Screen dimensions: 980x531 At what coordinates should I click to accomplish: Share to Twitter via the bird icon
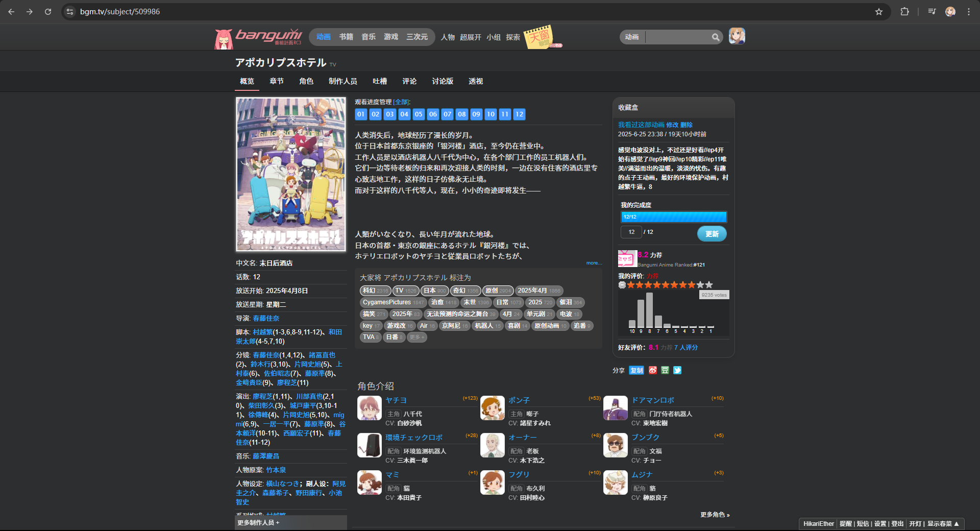click(677, 370)
